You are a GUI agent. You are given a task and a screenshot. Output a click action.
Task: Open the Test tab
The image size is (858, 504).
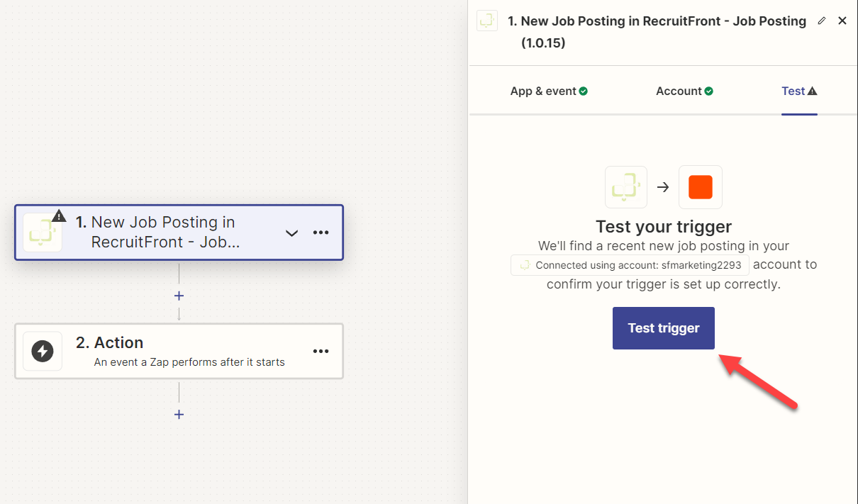tap(799, 91)
